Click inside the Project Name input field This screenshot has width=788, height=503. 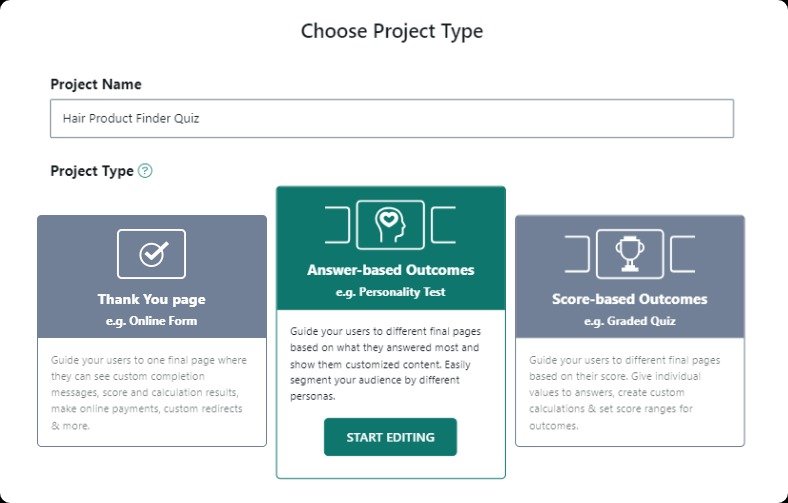392,119
